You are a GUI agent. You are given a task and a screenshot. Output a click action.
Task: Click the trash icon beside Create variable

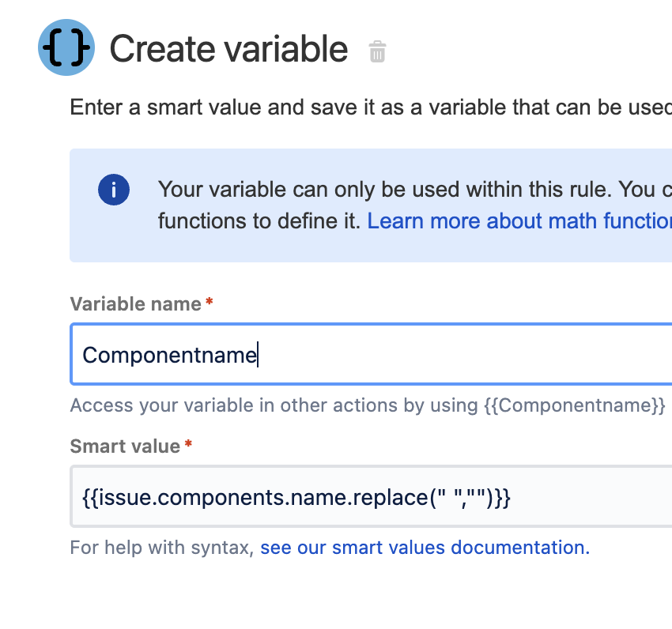click(x=378, y=51)
